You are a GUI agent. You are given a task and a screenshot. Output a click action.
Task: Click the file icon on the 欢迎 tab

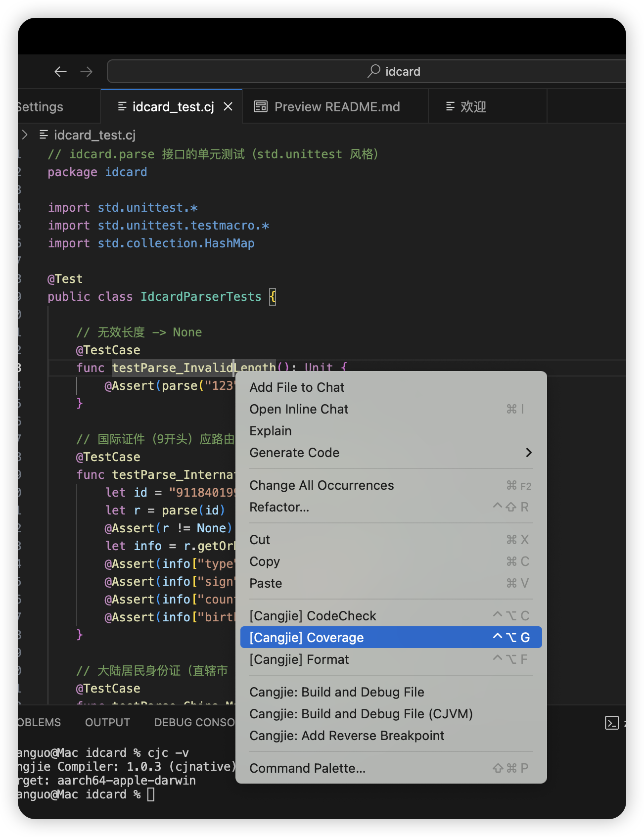[x=450, y=106]
